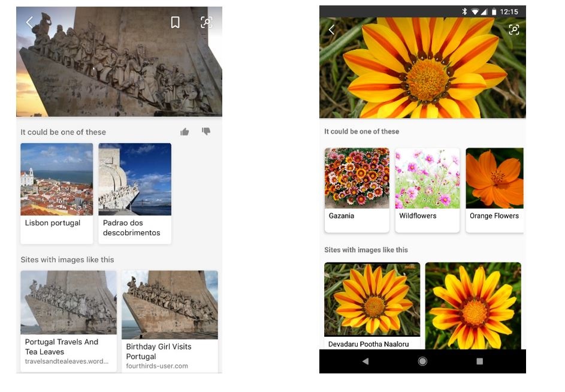
Task: Tap "It could be one of these" under flower
Action: click(361, 131)
